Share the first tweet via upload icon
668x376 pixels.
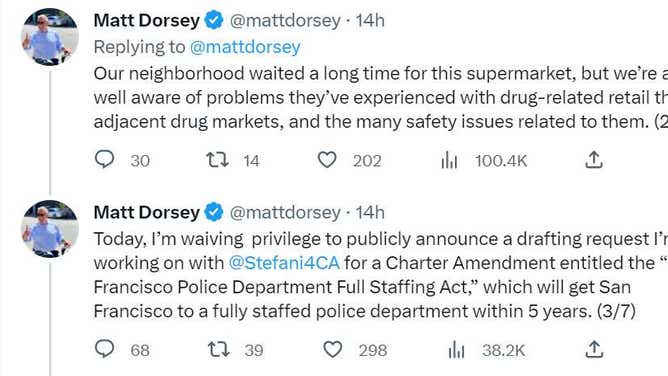click(x=593, y=160)
